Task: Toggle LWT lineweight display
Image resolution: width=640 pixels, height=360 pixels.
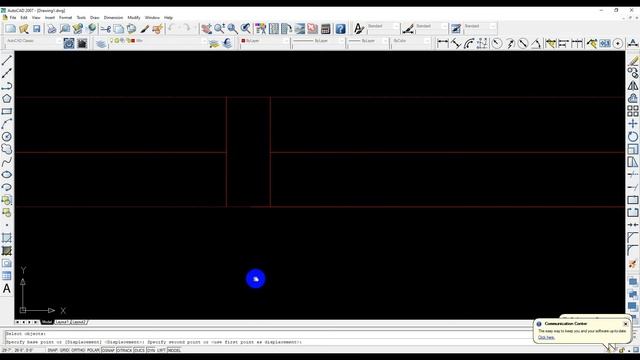Action: pos(162,350)
